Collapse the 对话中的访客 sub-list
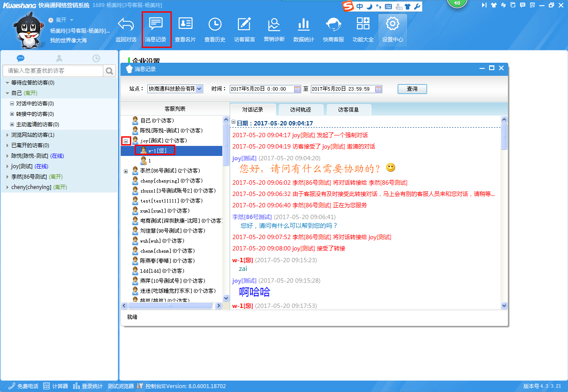The height and width of the screenshot is (392, 568). coord(12,104)
